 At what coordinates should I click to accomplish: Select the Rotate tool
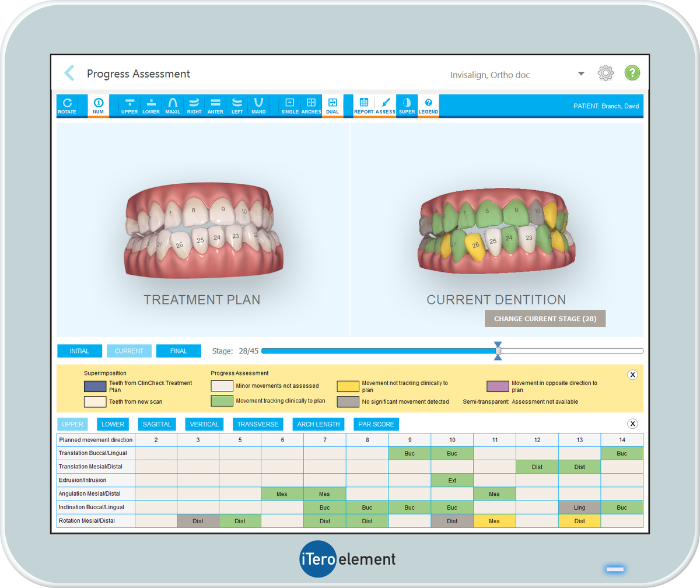tap(67, 106)
